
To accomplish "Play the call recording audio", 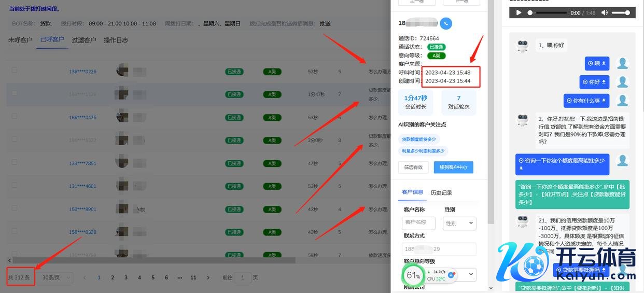I will click(519, 12).
